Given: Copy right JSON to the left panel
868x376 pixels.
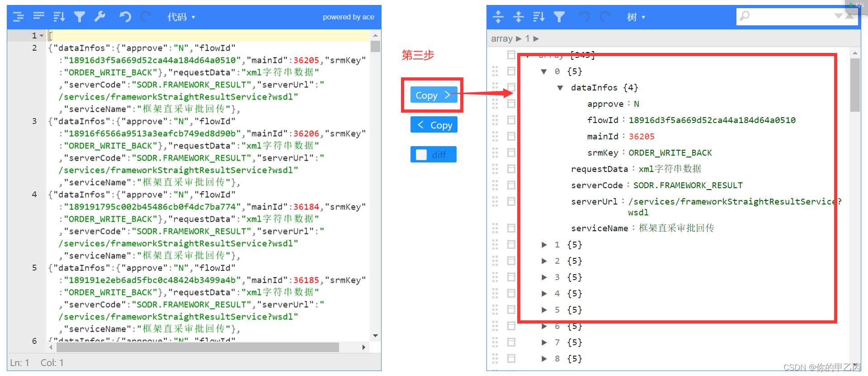Looking at the screenshot, I should (434, 125).
